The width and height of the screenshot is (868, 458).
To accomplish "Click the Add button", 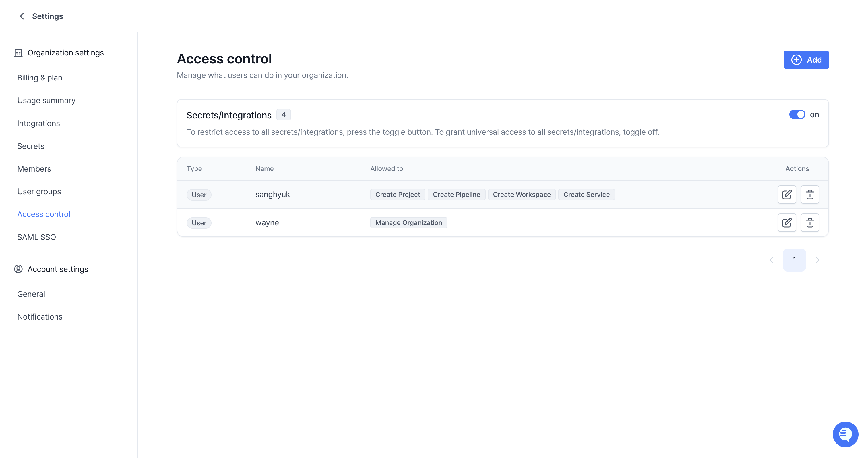I will click(806, 60).
